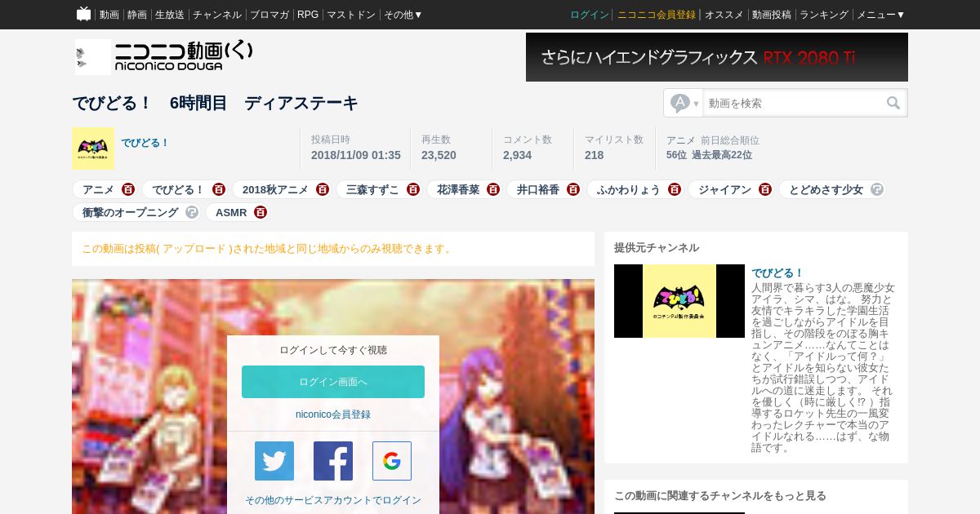Click question icon next to とどめさす少女 tag

coord(877,189)
